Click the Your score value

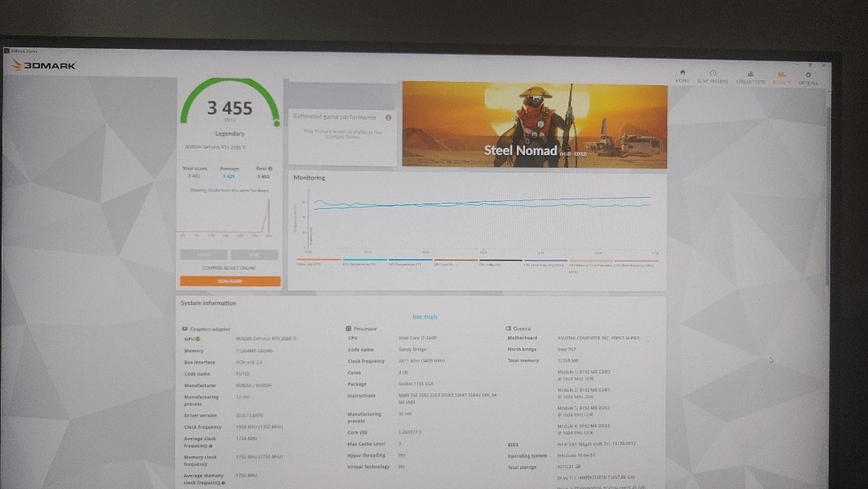tap(194, 176)
